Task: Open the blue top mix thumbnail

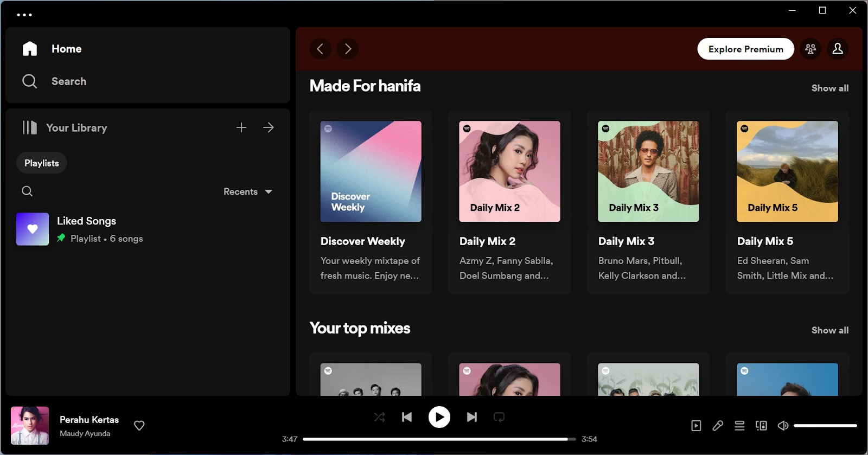Action: (x=787, y=380)
